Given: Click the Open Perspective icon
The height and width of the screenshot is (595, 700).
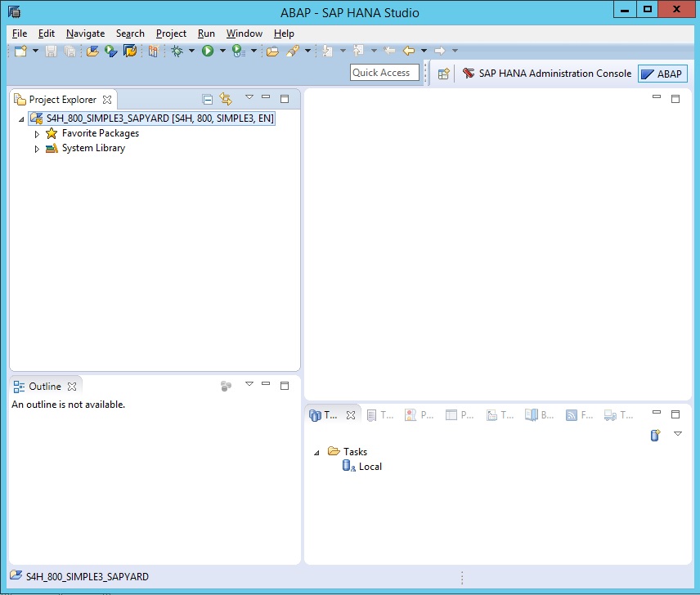Looking at the screenshot, I should [443, 74].
